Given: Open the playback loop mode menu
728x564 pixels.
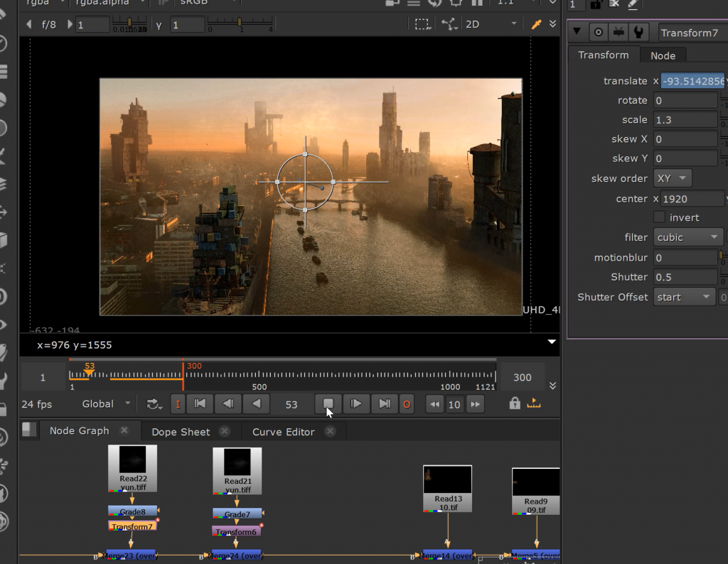Looking at the screenshot, I should (x=154, y=404).
